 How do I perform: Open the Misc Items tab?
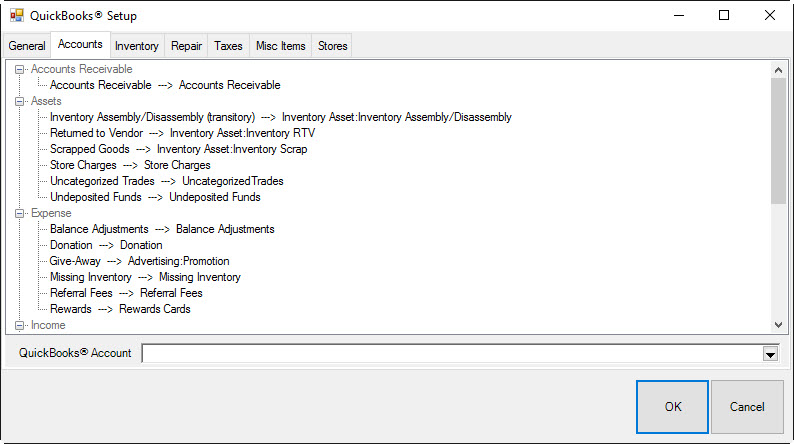point(280,46)
